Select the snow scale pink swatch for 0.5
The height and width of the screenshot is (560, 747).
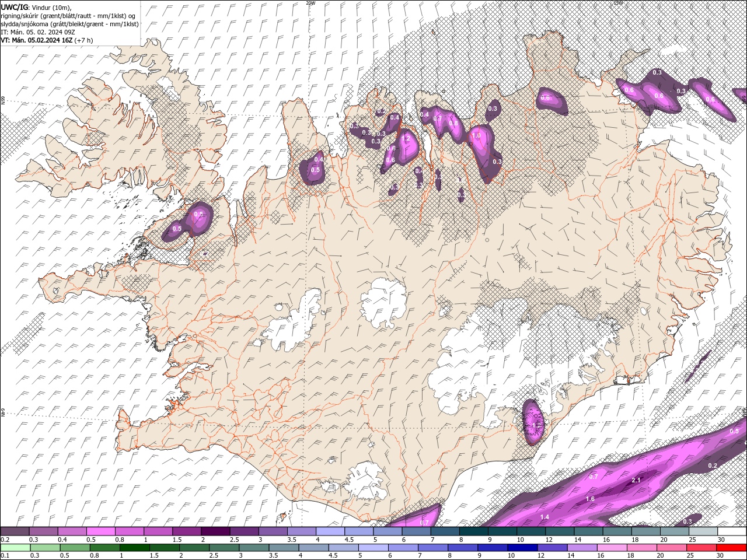point(101,531)
